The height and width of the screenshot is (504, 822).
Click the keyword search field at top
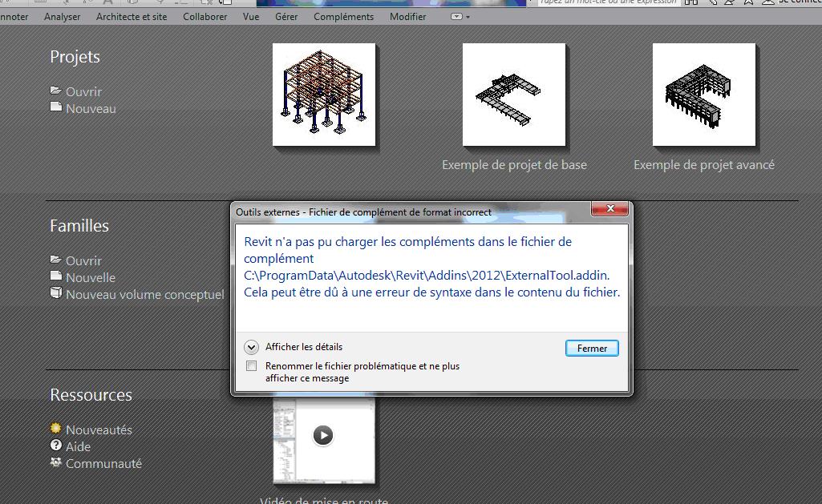[608, 2]
